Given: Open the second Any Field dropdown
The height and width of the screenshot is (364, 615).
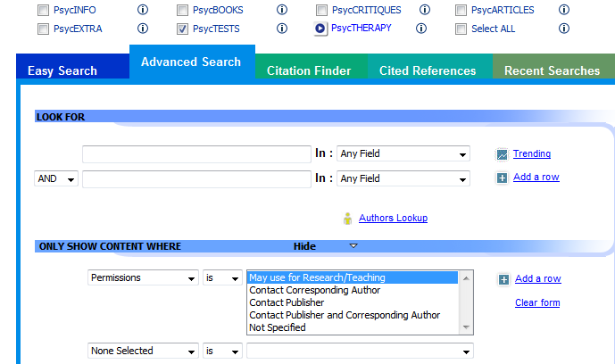Looking at the screenshot, I should 403,178.
